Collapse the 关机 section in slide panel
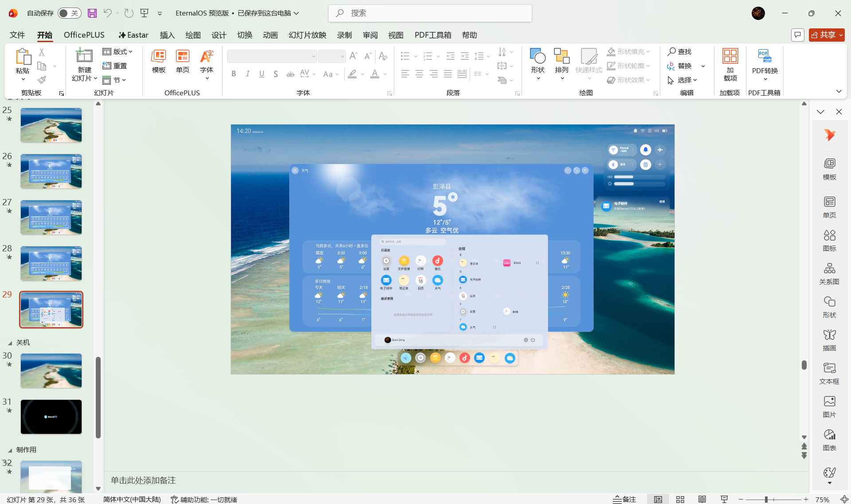851x504 pixels. [x=10, y=343]
